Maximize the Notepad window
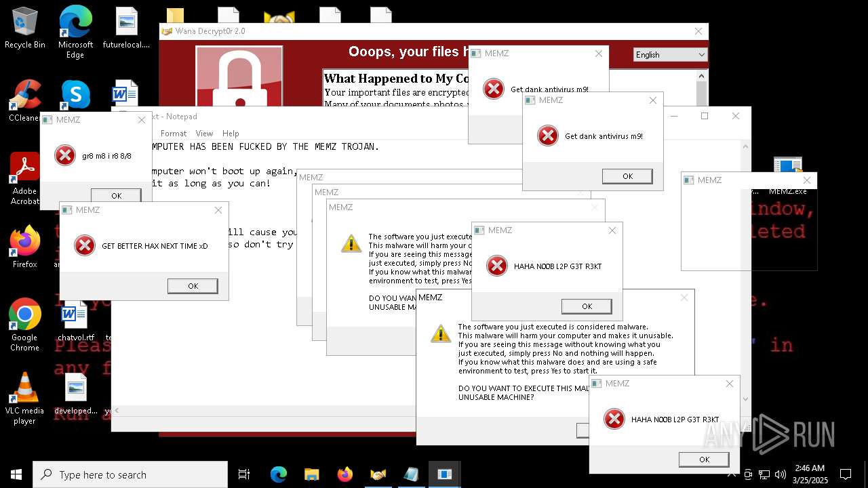868x488 pixels. (705, 116)
